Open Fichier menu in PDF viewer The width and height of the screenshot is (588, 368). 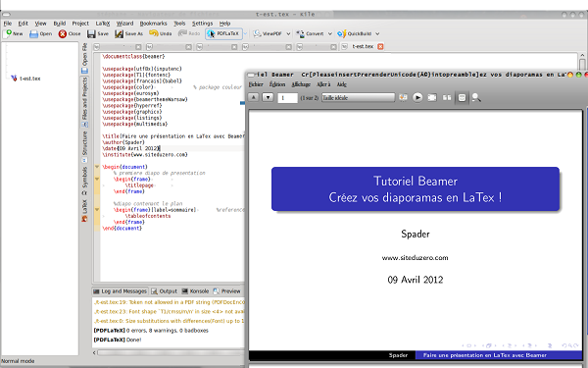[x=256, y=84]
